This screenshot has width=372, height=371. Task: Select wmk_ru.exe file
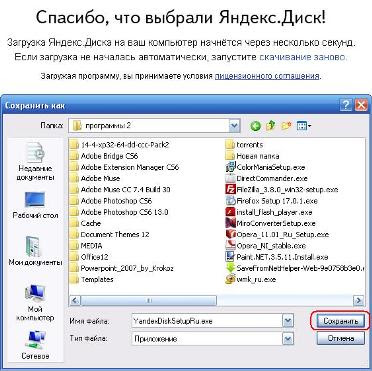(251, 279)
